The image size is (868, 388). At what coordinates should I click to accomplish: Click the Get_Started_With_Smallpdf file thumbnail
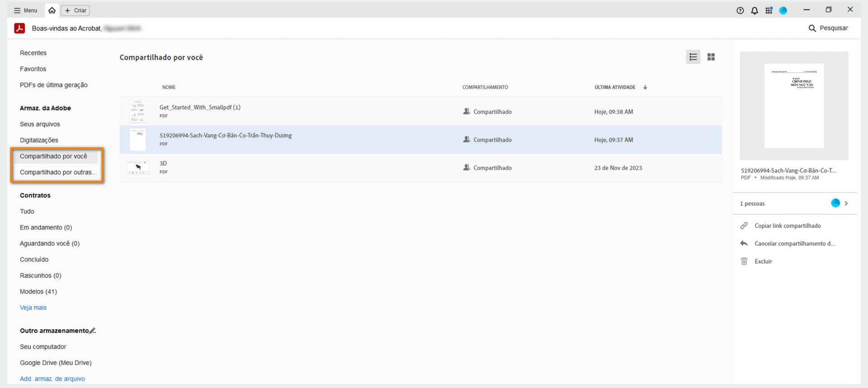[x=138, y=111]
